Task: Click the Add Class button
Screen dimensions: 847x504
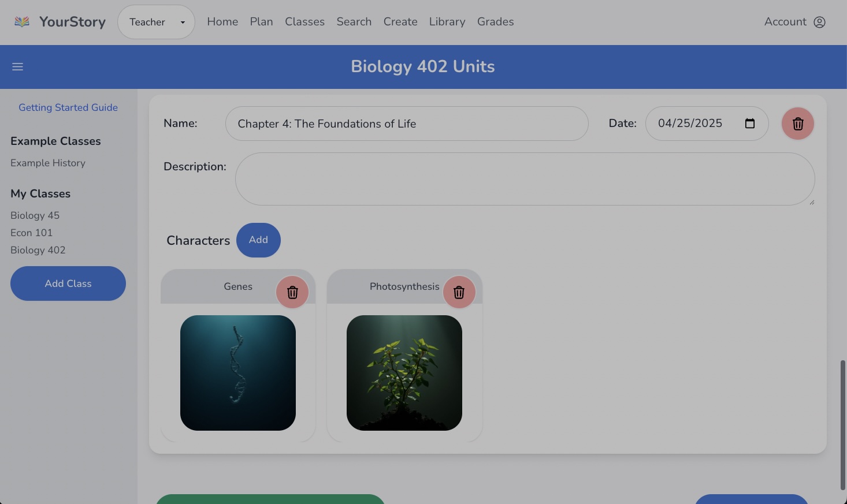Action: click(x=68, y=283)
